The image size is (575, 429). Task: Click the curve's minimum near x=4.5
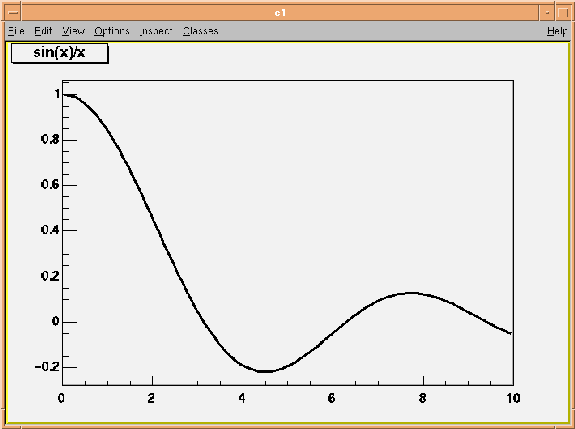pos(265,371)
